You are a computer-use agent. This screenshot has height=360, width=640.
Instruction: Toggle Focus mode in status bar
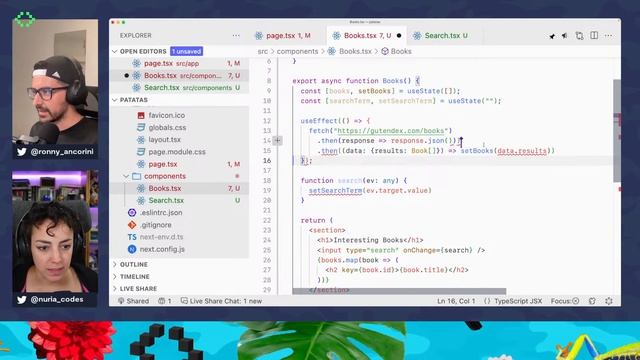click(565, 301)
